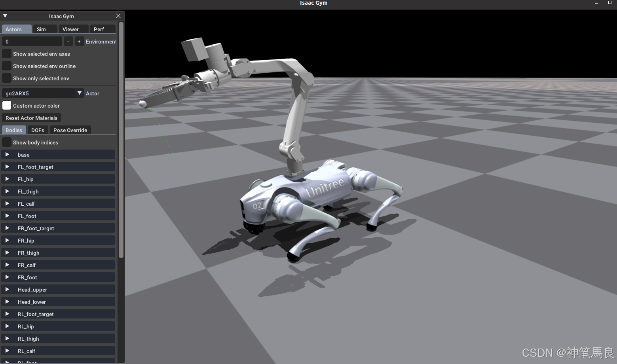Open the go2ARX5 actor dropdown

coord(43,93)
